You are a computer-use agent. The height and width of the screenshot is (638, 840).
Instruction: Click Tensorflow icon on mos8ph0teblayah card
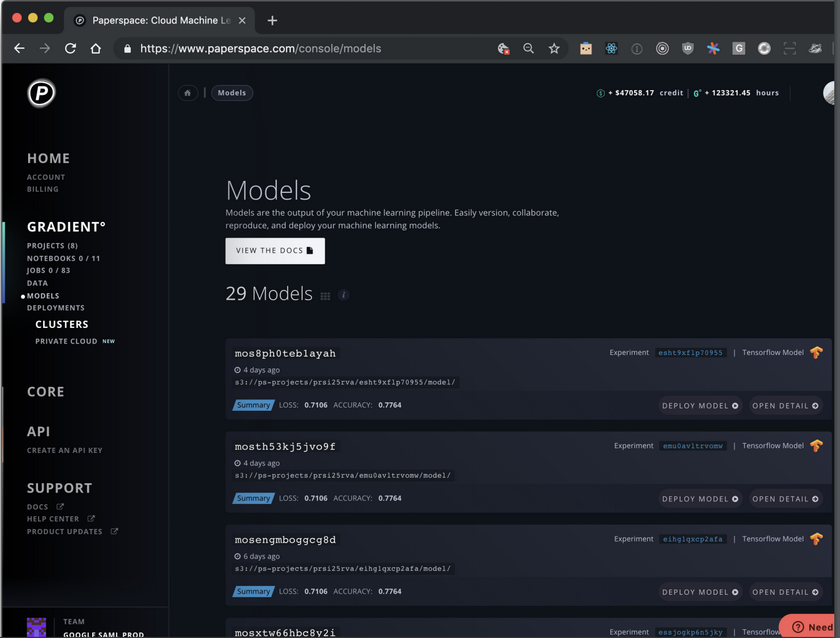click(816, 353)
